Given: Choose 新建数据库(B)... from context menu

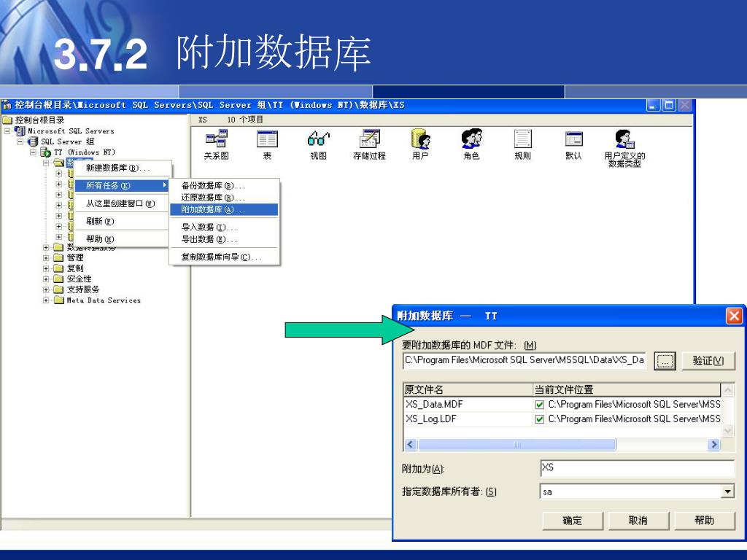Looking at the screenshot, I should pos(123,168).
